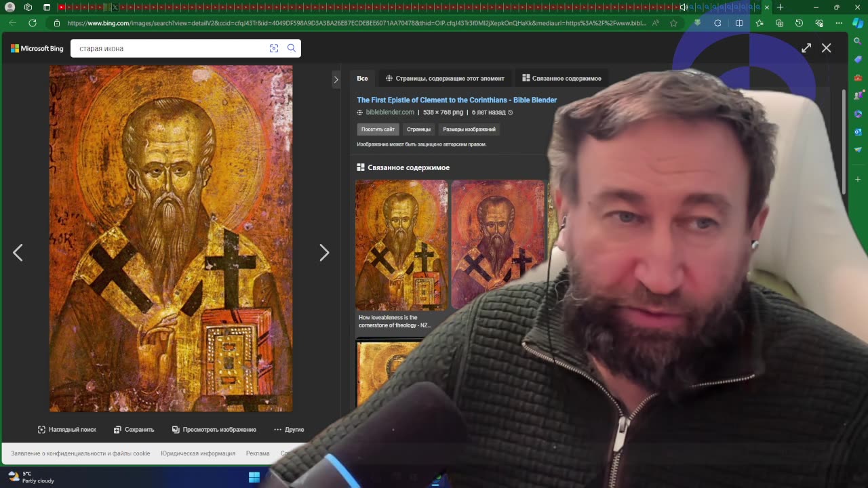
Task: Toggle split screen view icon
Action: (739, 23)
